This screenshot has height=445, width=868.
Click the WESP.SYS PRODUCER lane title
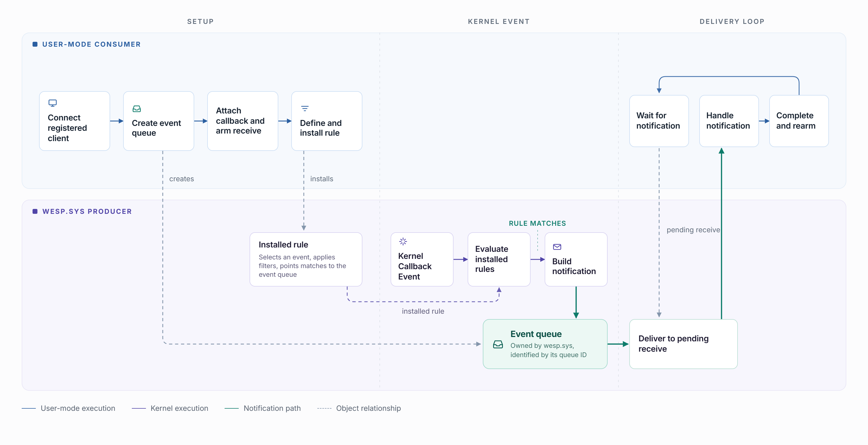tap(87, 211)
